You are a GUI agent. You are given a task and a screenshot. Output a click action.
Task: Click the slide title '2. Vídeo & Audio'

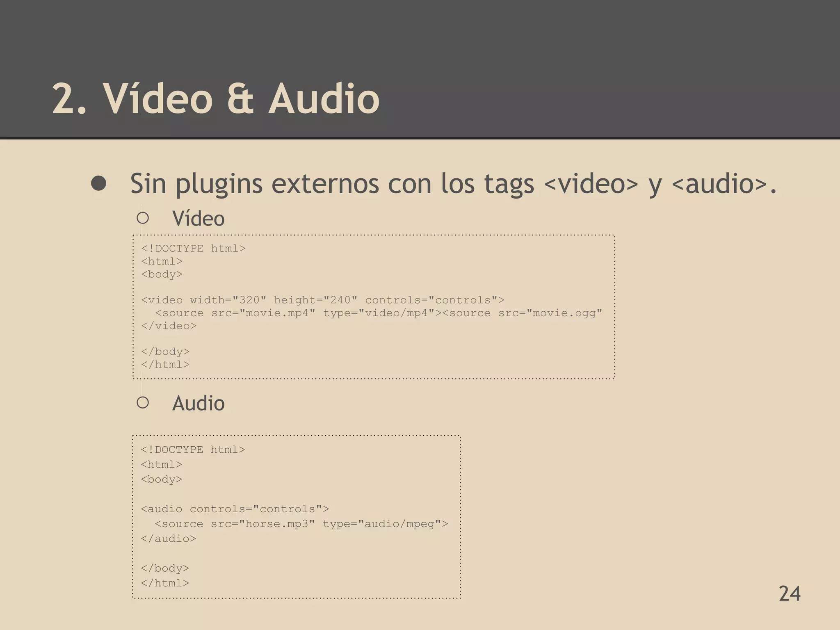coord(216,98)
